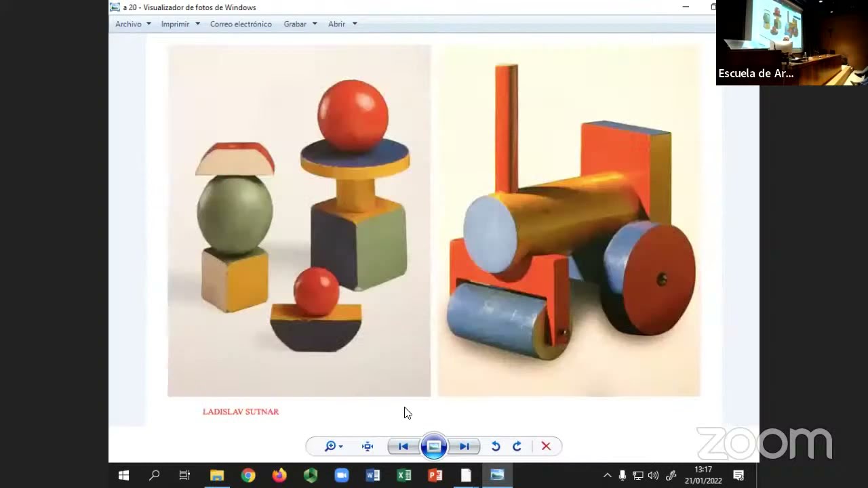This screenshot has height=488, width=868.
Task: Click the pen tray icon
Action: click(x=671, y=476)
